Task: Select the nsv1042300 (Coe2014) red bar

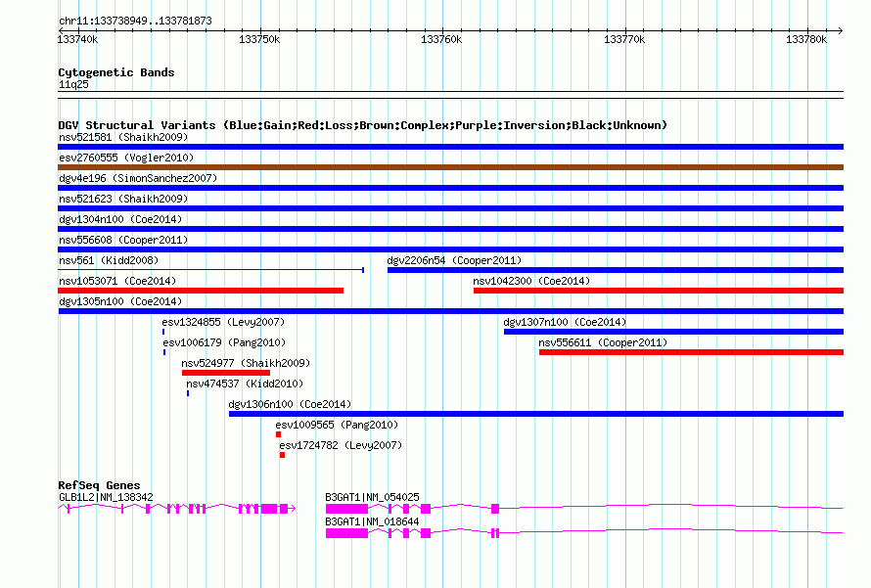Action: (x=659, y=291)
